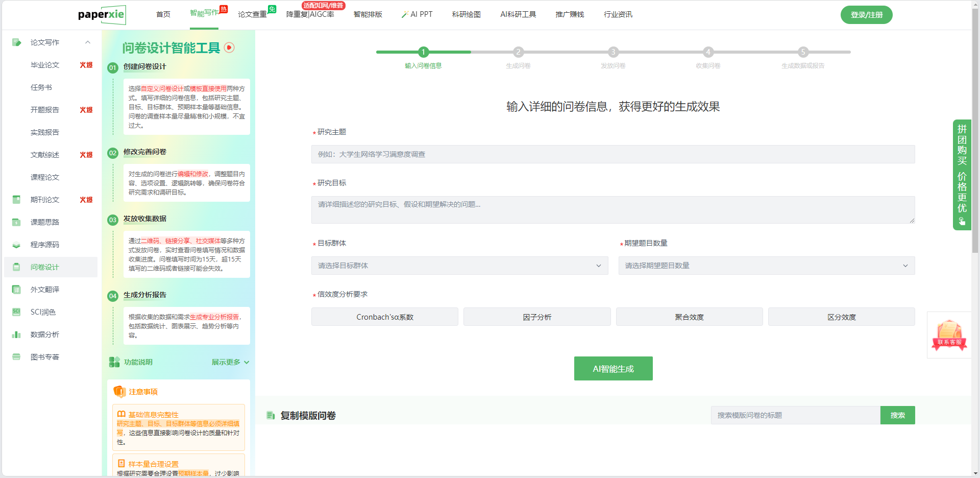This screenshot has height=478, width=980.
Task: Open the 期望题目数量 dropdown
Action: coord(766,266)
